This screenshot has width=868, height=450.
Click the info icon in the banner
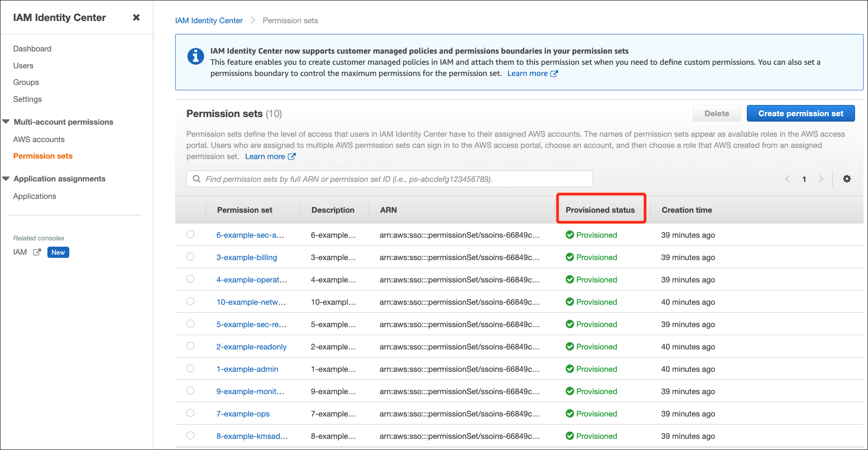pyautogui.click(x=195, y=56)
